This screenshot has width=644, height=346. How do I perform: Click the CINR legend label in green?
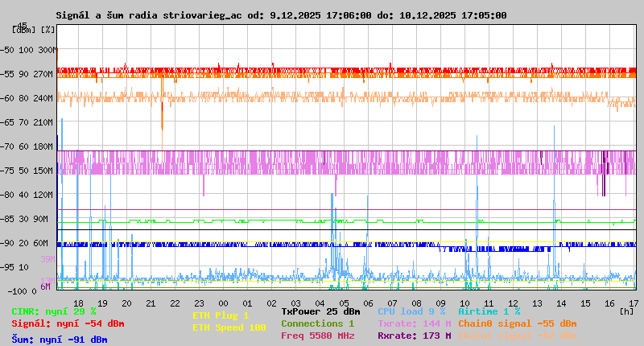(54, 311)
